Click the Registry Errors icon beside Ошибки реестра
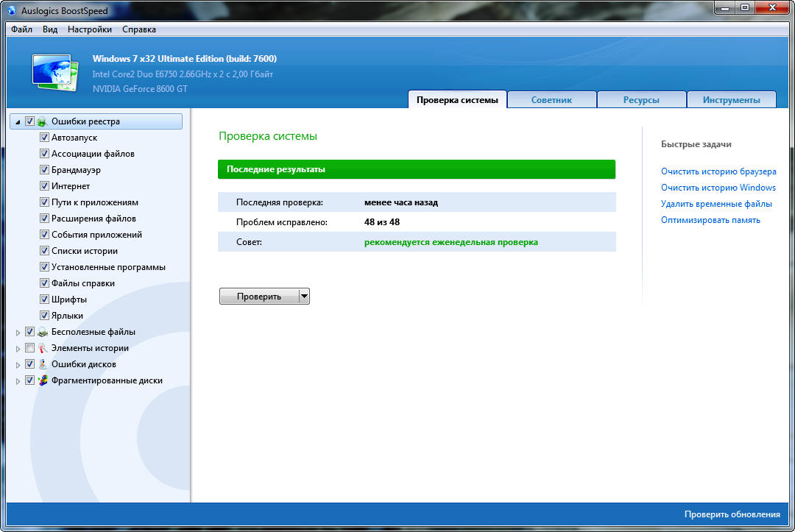795x532 pixels. (42, 121)
